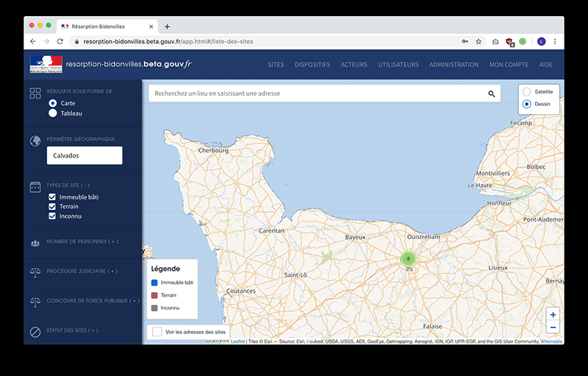Zoom out the map with minus

[x=553, y=327]
